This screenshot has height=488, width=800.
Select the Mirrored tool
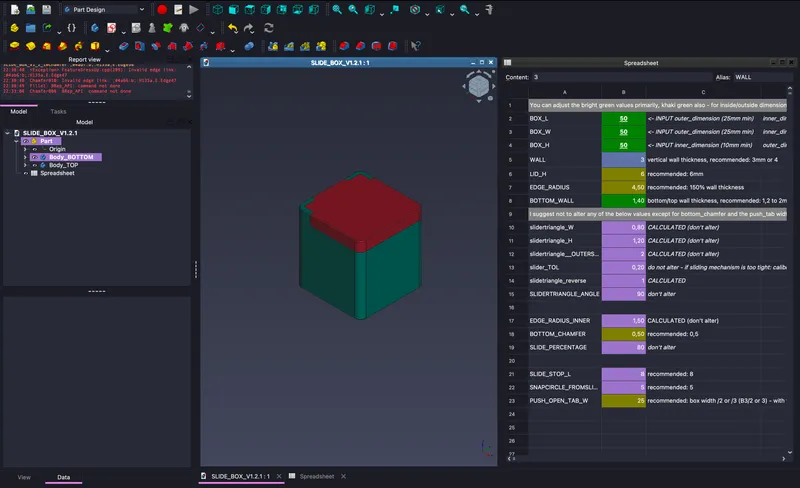273,46
